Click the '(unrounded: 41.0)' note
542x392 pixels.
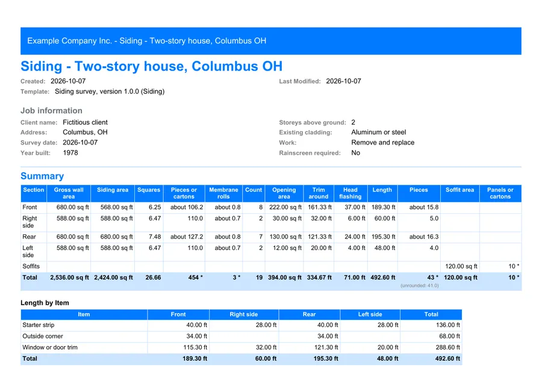point(420,285)
